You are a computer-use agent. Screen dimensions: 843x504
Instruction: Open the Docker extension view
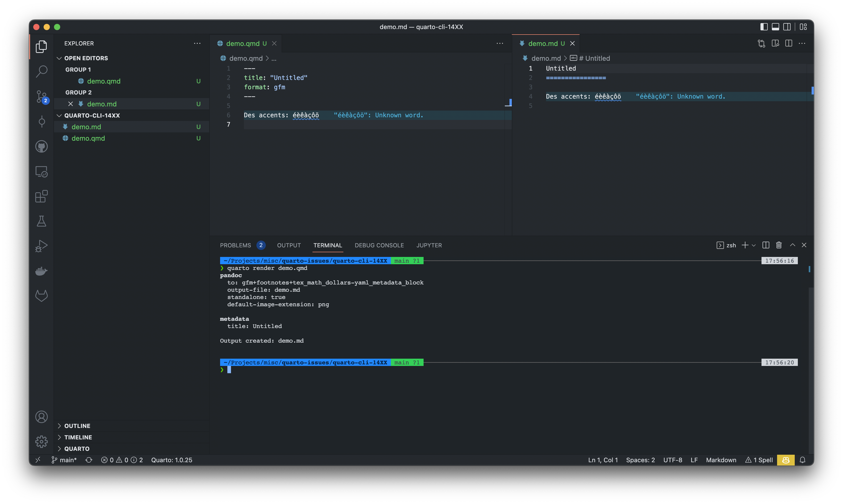(41, 271)
